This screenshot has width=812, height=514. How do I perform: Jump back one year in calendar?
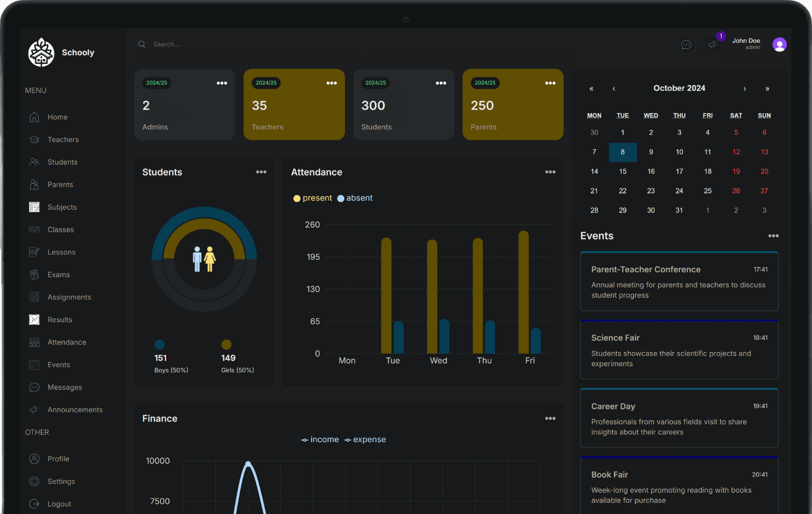592,89
